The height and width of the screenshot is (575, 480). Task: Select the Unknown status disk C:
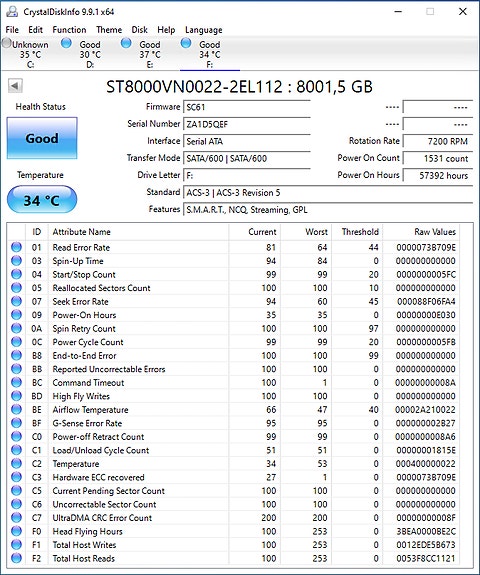coord(25,54)
